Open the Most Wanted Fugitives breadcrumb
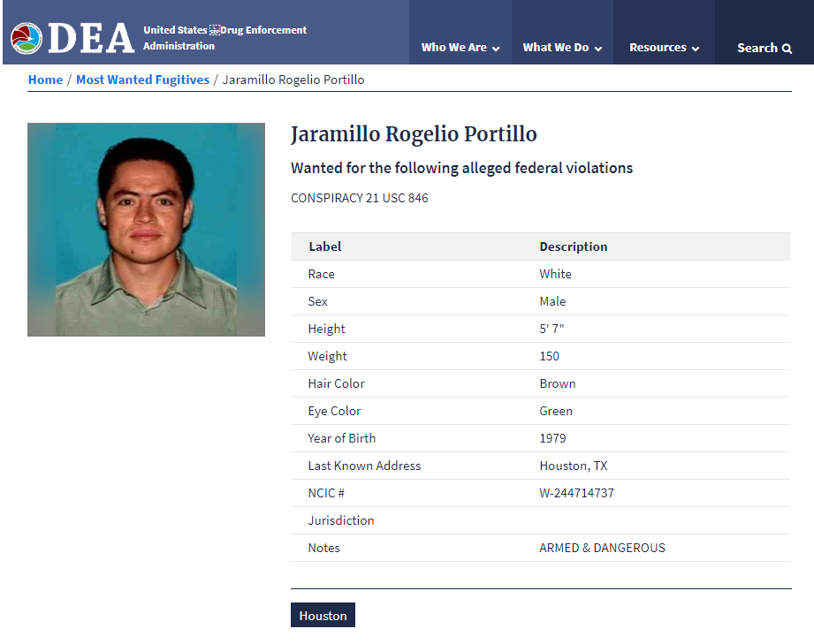The image size is (814, 644). [142, 80]
